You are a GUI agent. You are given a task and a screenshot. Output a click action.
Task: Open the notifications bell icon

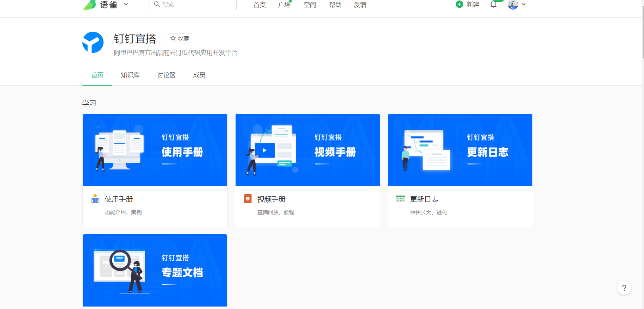click(494, 5)
